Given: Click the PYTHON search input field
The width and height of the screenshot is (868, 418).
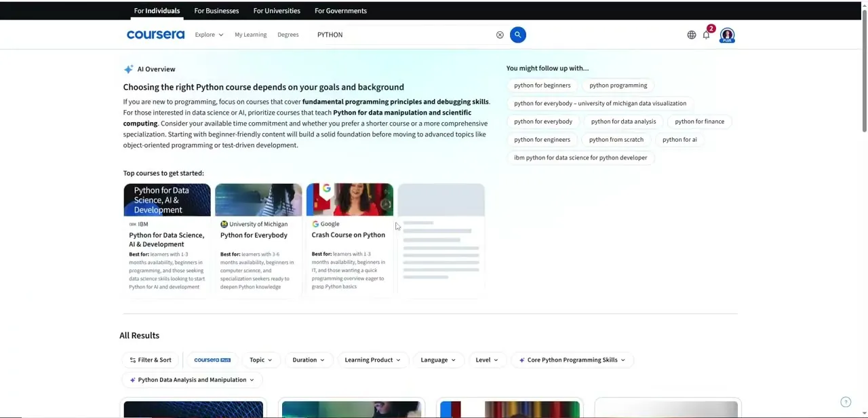Looking at the screenshot, I should (403, 35).
